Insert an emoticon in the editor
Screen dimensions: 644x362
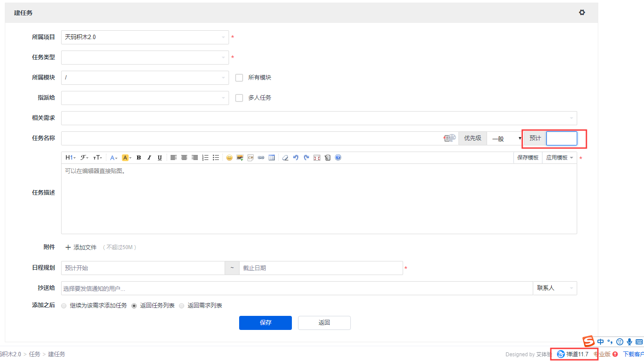[229, 158]
